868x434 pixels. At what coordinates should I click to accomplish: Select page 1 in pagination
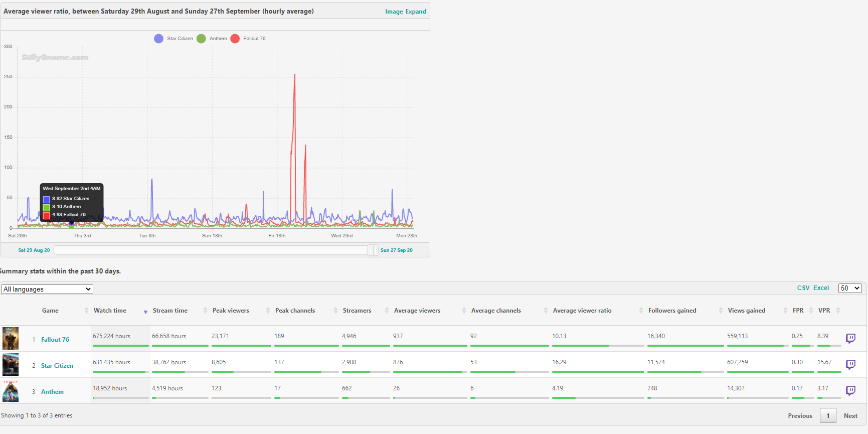(828, 415)
